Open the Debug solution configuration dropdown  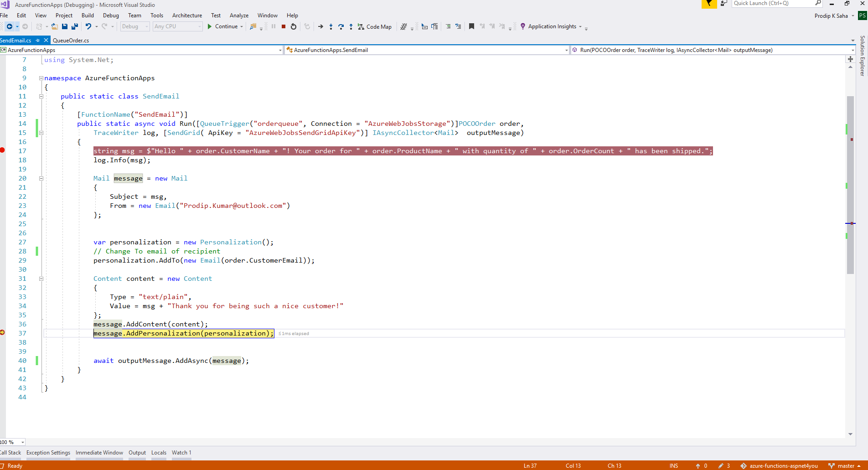[x=135, y=26]
